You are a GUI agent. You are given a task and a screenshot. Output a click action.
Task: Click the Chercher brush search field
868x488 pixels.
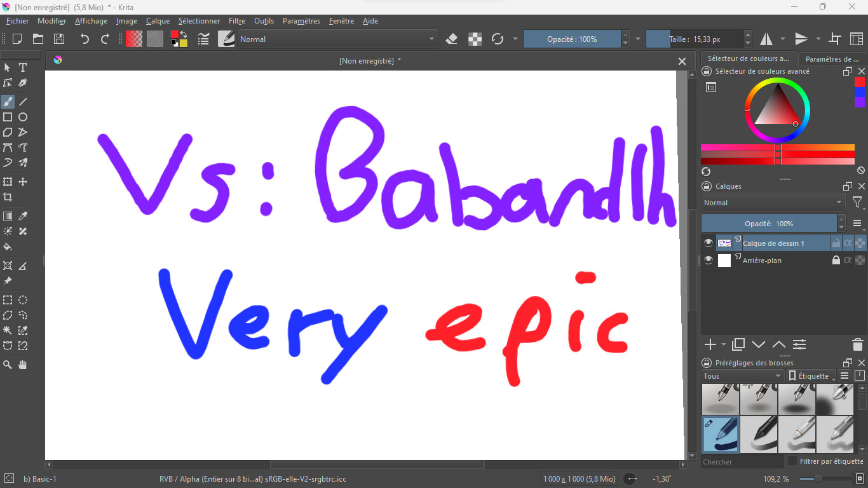[x=742, y=462]
